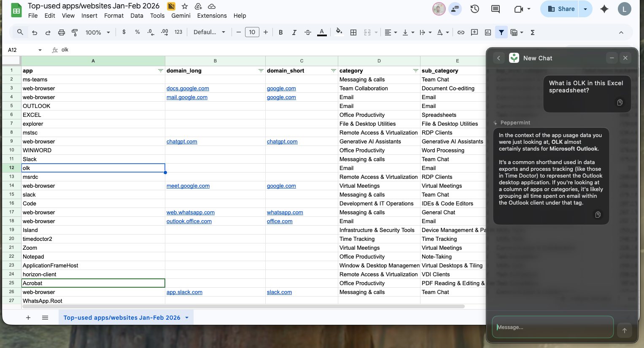Toggle bold formatting
The image size is (644, 348).
click(280, 32)
